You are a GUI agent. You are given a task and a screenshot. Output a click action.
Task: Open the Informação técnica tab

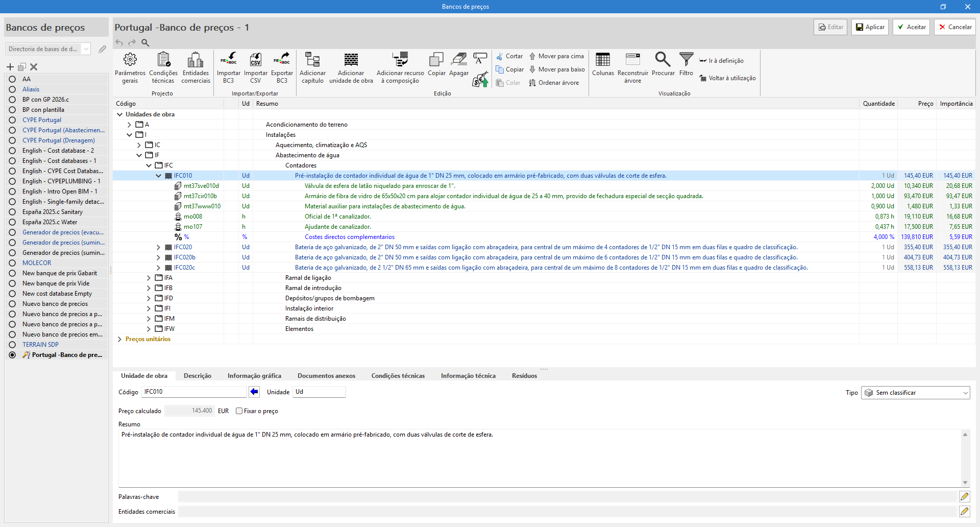point(468,376)
